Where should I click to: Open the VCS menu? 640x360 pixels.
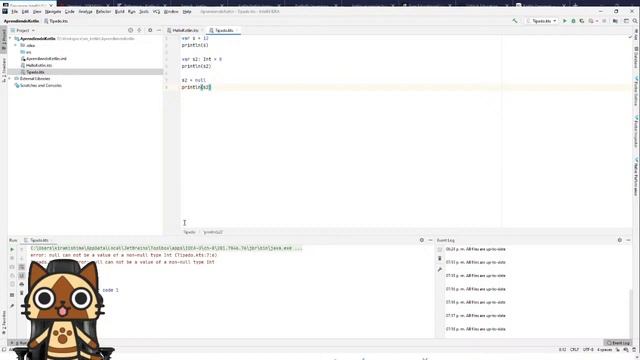tap(156, 12)
